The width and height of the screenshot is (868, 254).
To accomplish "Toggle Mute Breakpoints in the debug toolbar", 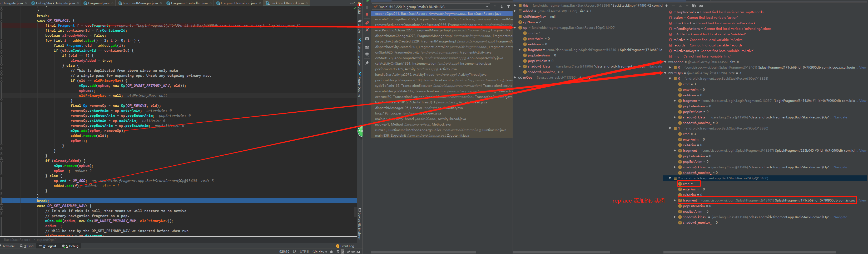I will coord(367,30).
